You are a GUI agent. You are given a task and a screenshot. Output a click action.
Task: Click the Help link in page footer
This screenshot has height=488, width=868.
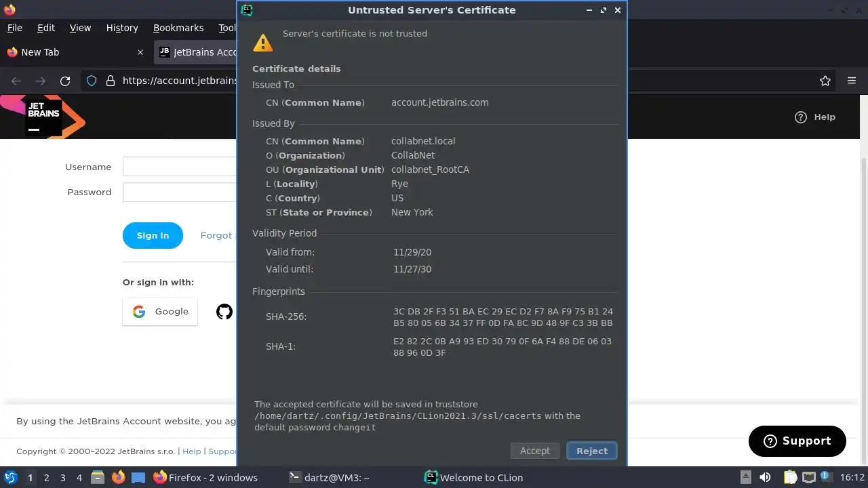coord(192,451)
